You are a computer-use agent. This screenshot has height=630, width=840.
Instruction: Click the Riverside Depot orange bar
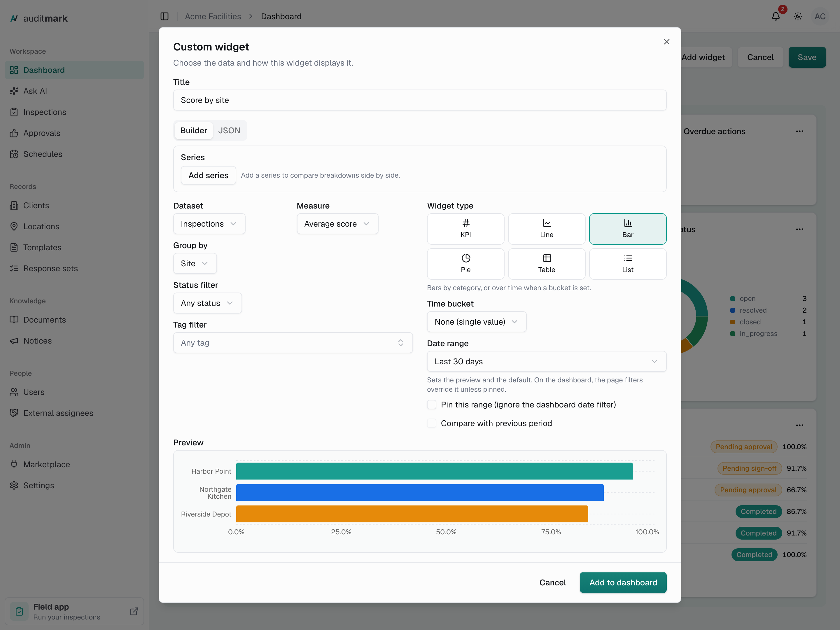pos(412,514)
